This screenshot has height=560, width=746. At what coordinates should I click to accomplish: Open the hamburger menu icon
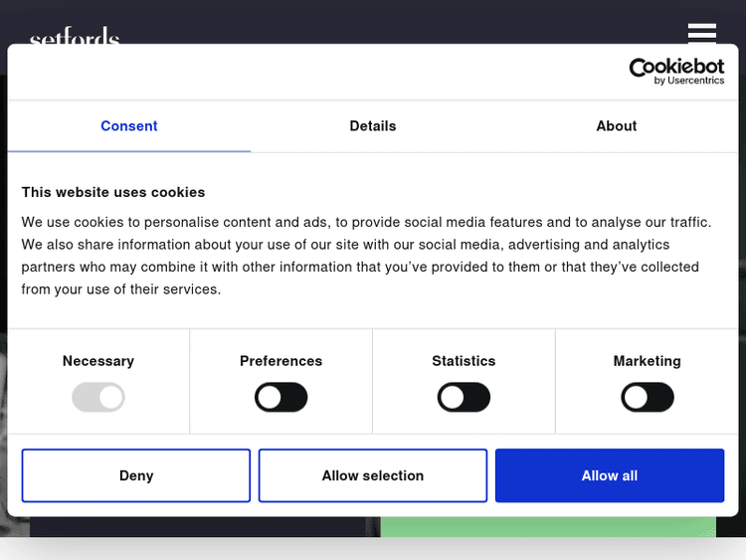point(701,32)
